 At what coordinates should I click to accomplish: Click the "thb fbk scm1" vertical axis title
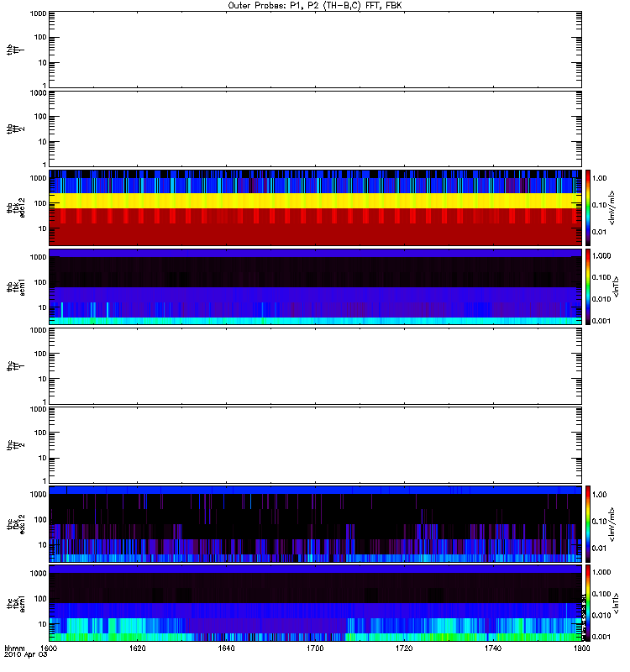(x=15, y=286)
